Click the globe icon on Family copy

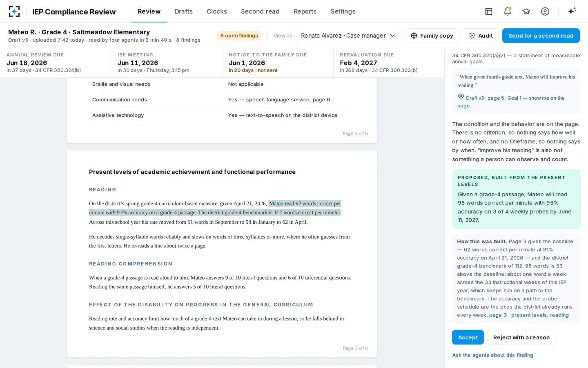414,36
